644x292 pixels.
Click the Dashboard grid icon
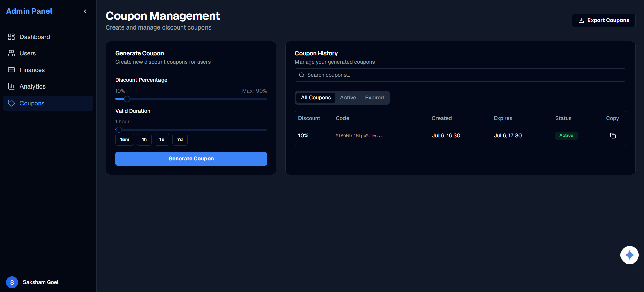pos(11,37)
